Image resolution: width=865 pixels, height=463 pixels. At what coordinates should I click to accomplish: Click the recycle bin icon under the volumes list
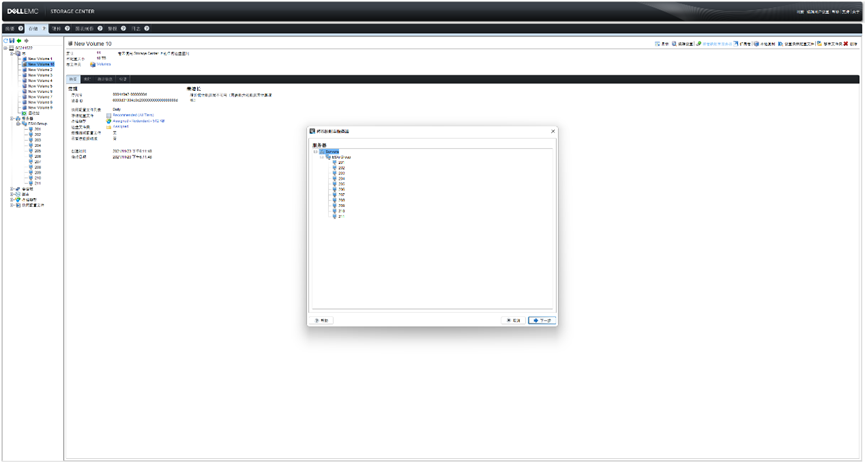tap(24, 113)
